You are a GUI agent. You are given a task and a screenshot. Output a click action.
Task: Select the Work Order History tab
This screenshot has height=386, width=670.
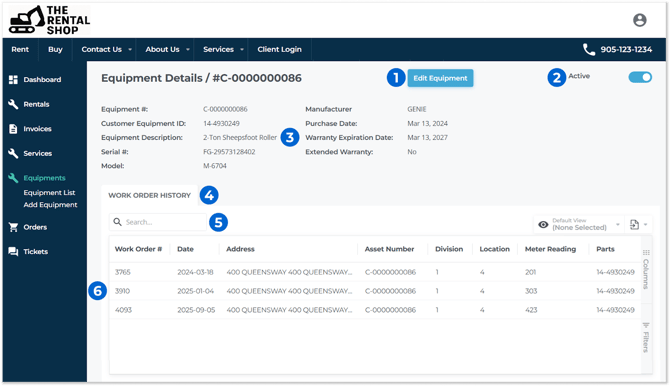[x=149, y=195]
